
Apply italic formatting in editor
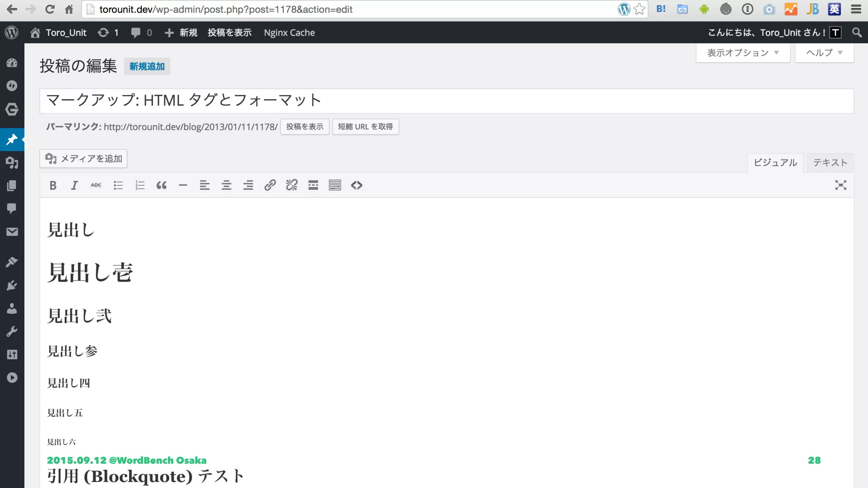[x=74, y=185]
